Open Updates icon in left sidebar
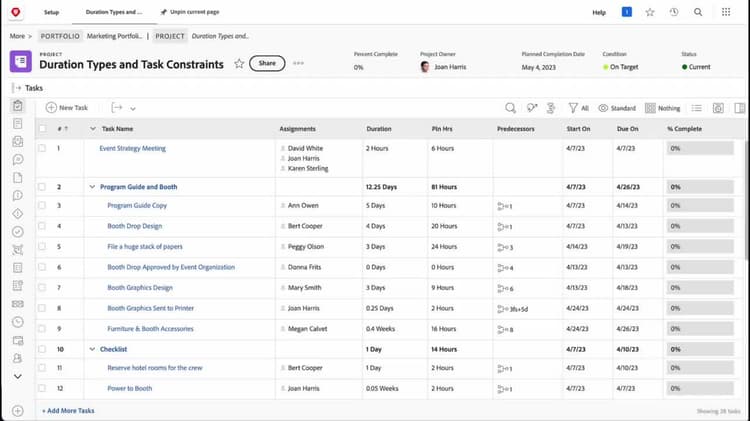Viewport: 750px width, 421px height. coord(18,159)
